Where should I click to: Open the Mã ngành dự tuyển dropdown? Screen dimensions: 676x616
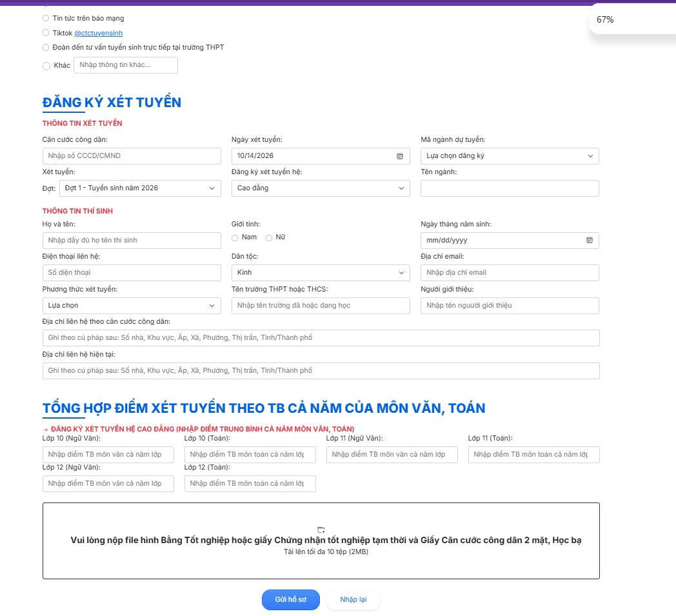[x=510, y=156]
